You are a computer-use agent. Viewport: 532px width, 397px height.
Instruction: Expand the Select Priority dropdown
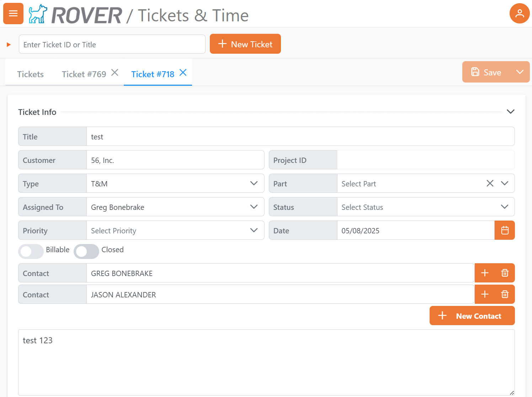(x=254, y=230)
